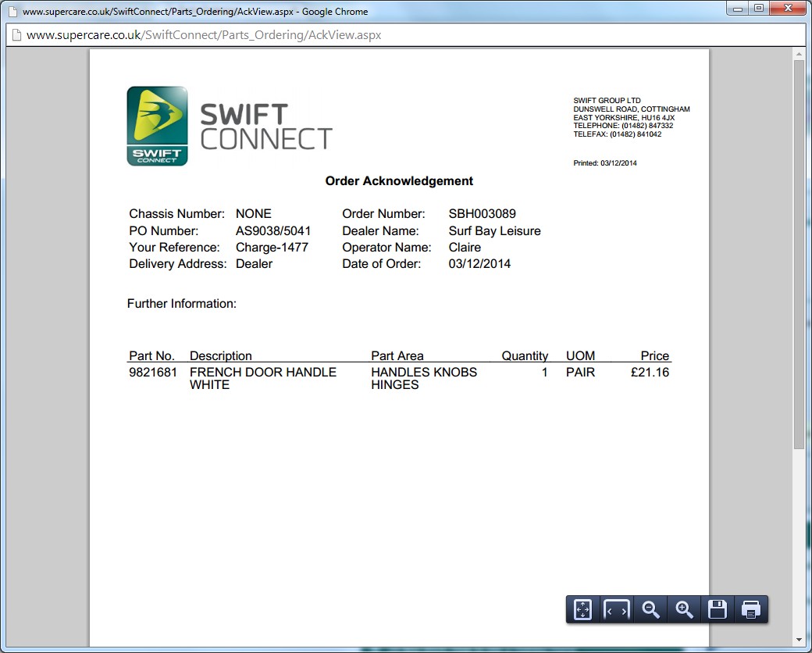Viewport: 812px width, 653px height.
Task: Zoom out the PDF document
Action: click(x=650, y=609)
